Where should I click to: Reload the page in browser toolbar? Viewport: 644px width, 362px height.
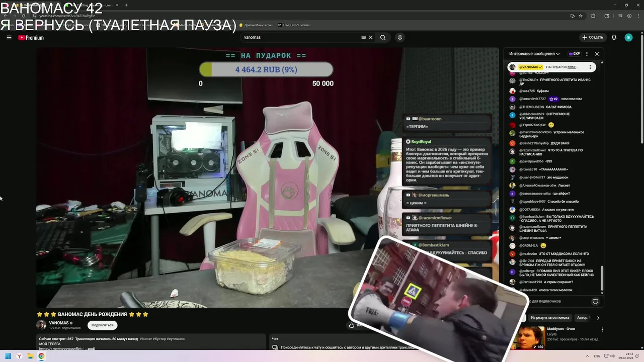[24, 16]
